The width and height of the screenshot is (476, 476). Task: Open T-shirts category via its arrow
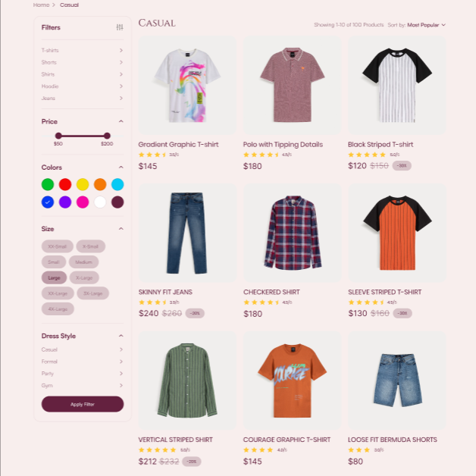[x=121, y=50]
